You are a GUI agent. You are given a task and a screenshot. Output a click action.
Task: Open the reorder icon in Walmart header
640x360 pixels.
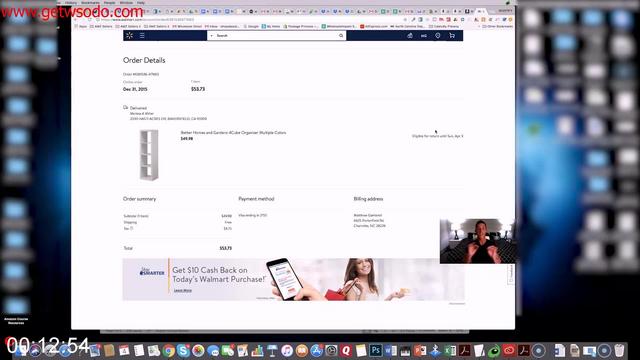point(410,36)
